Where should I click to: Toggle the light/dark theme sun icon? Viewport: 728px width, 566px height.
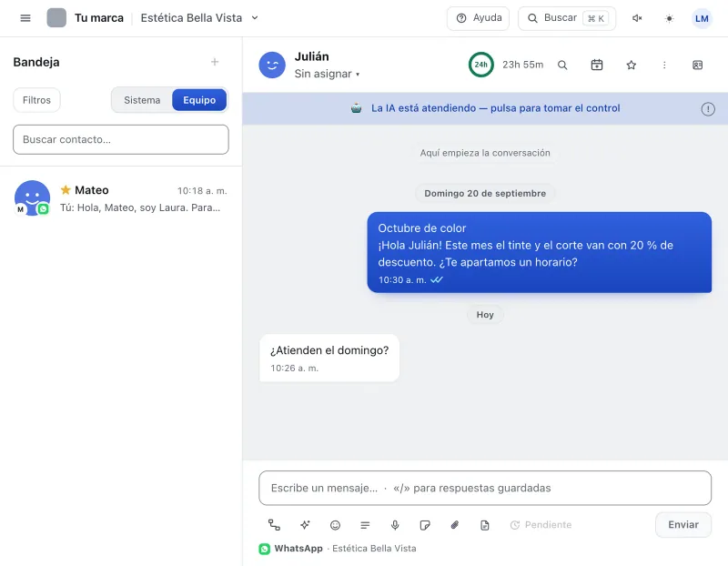[x=669, y=18]
